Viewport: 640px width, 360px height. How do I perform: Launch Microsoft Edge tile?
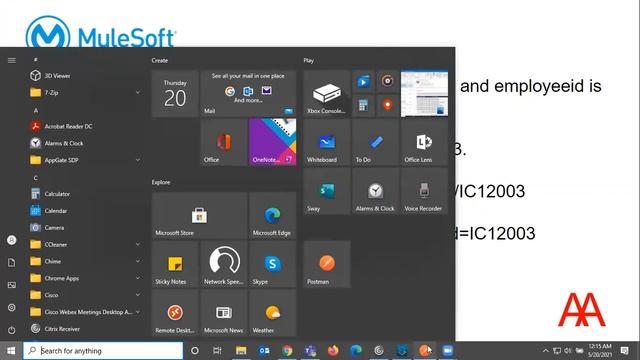(x=272, y=215)
